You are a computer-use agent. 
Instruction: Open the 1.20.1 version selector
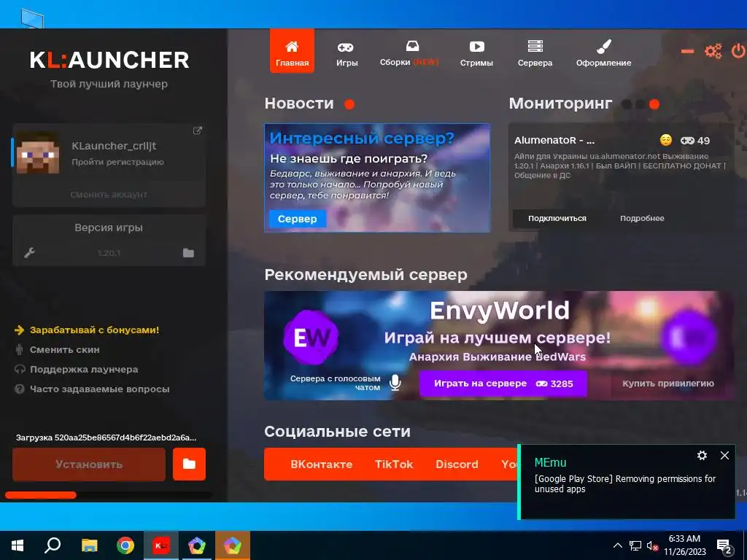click(x=109, y=253)
